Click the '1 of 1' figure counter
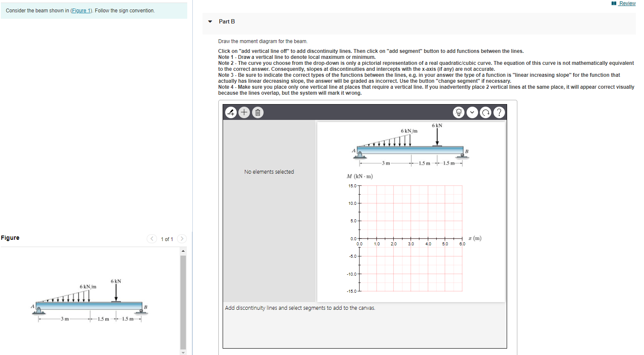This screenshot has height=355, width=644. click(x=167, y=239)
